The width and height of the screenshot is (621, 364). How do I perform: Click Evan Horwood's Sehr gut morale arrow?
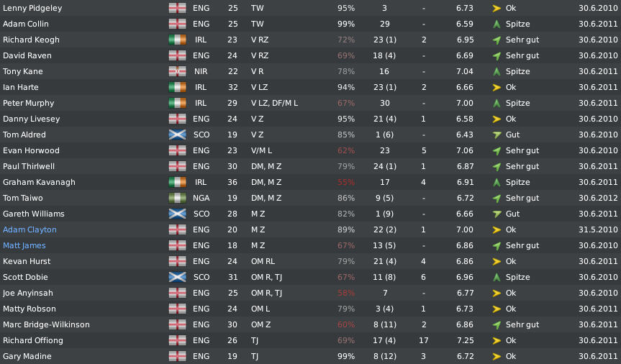(x=497, y=150)
